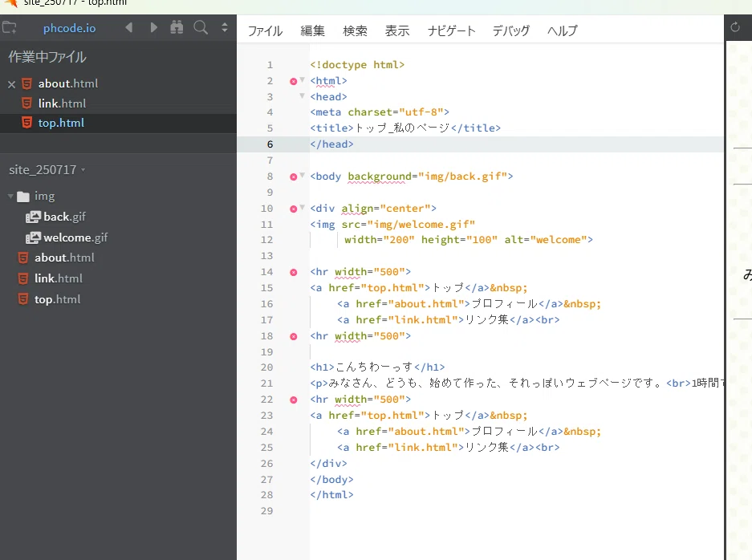
Task: Click the img folder icon
Action: [x=23, y=197]
